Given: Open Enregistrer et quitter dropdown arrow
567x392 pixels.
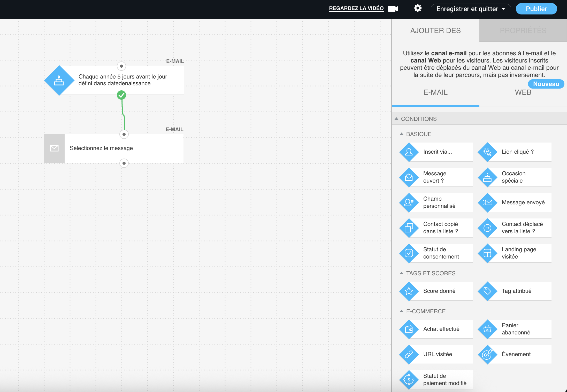Looking at the screenshot, I should 503,9.
